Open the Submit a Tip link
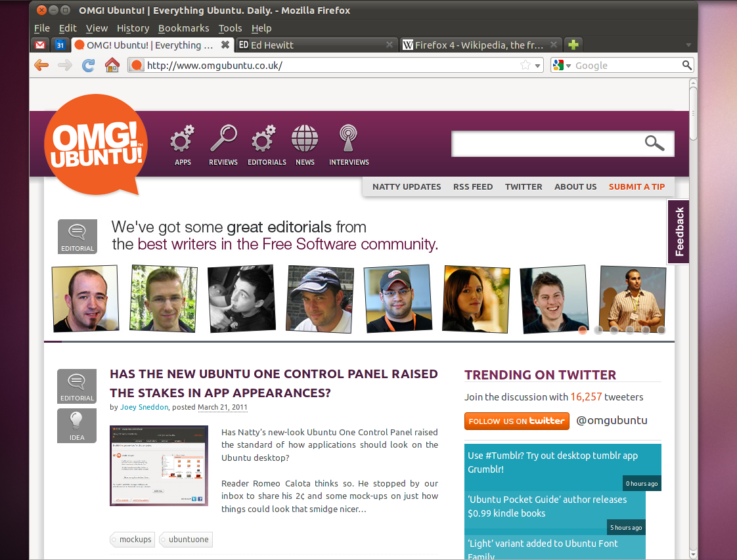 636,186
